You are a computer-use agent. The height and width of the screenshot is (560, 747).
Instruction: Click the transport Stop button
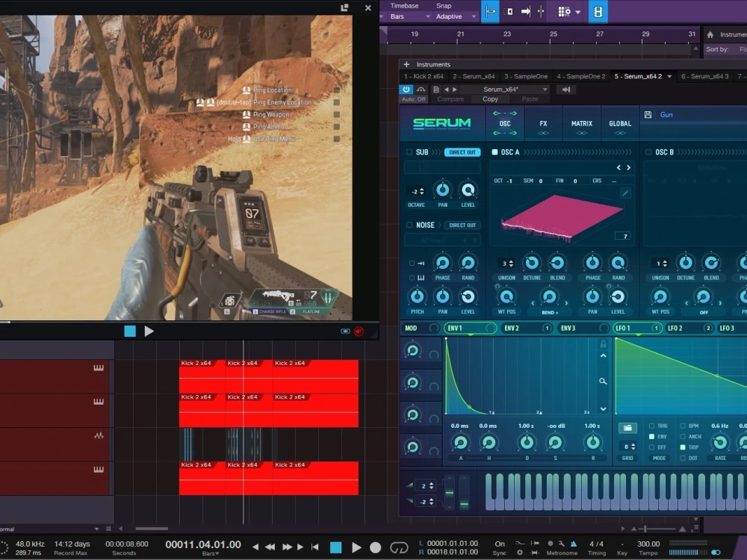point(336,547)
